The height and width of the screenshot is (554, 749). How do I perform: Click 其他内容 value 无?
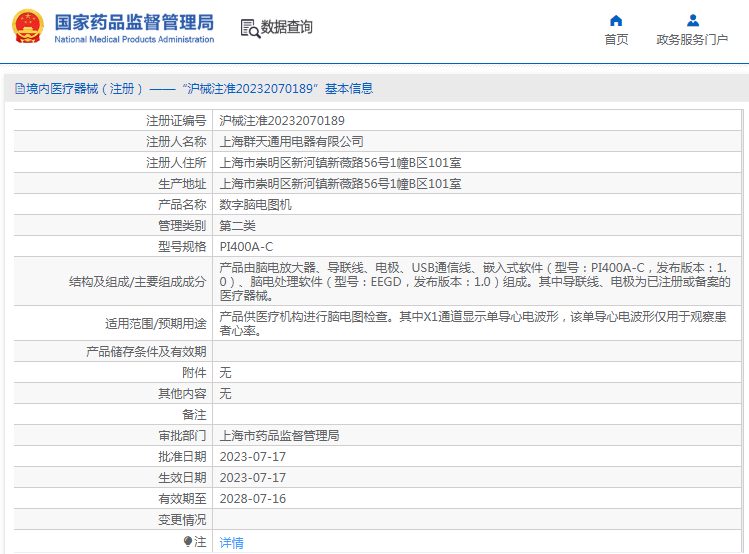click(x=225, y=394)
